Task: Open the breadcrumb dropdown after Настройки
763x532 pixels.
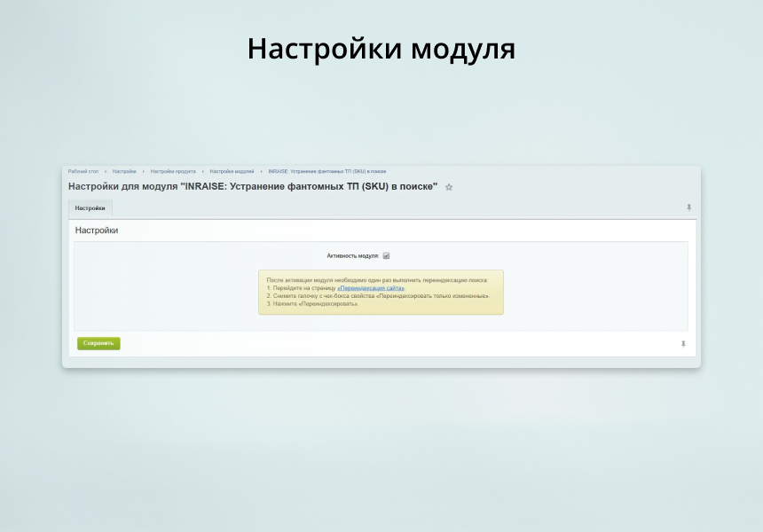Action: (146, 171)
